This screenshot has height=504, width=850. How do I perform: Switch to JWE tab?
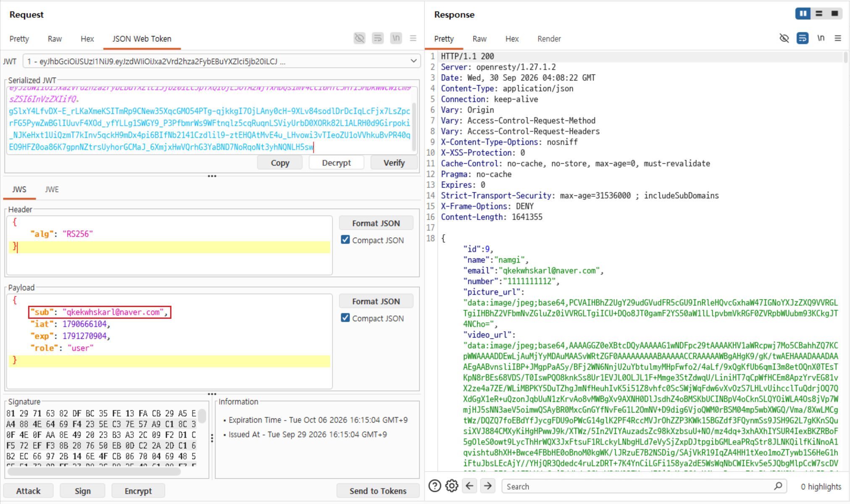52,189
